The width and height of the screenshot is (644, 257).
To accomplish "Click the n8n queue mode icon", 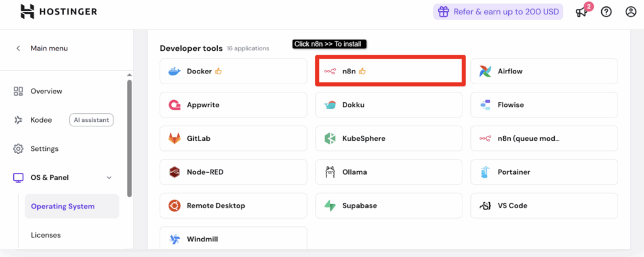I will [485, 139].
